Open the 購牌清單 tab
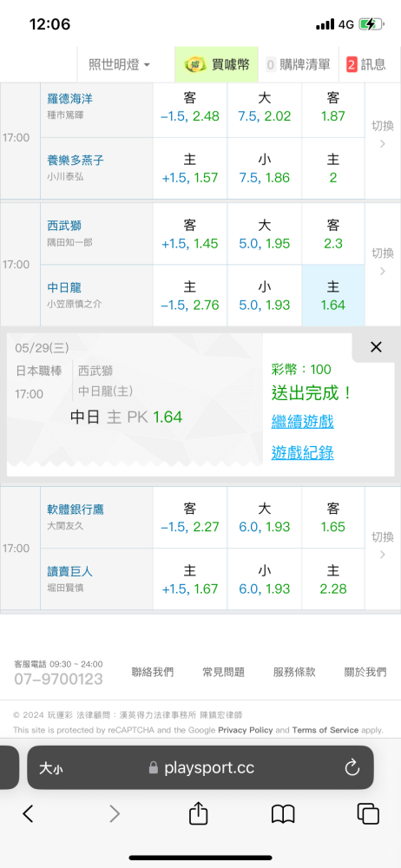This screenshot has height=868, width=401. tap(298, 64)
